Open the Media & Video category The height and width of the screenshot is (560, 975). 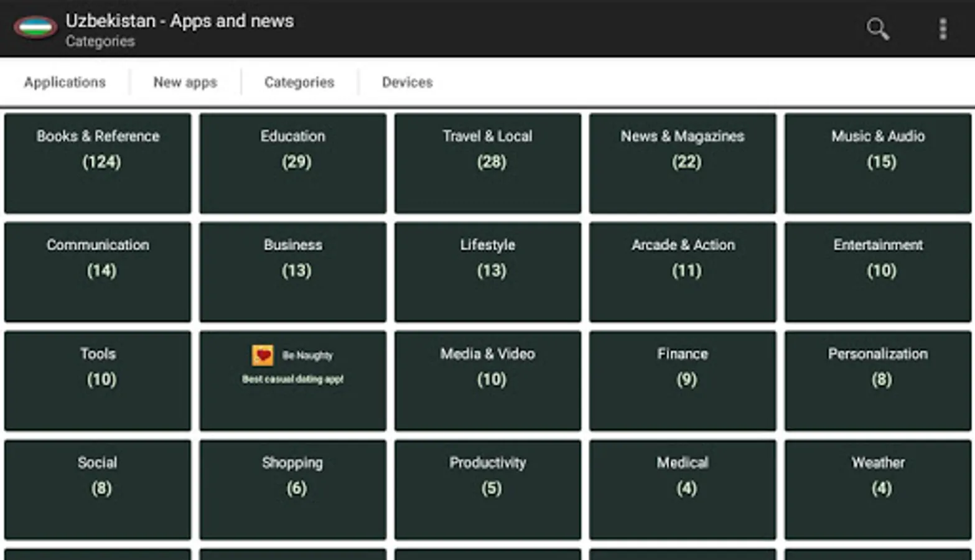pos(488,381)
